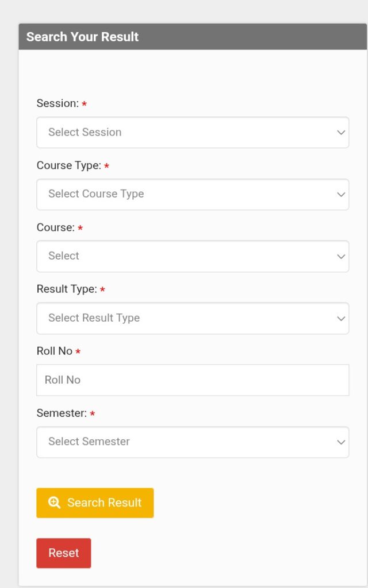Click the Search Your Result header bar
This screenshot has width=368, height=588.
[192, 37]
